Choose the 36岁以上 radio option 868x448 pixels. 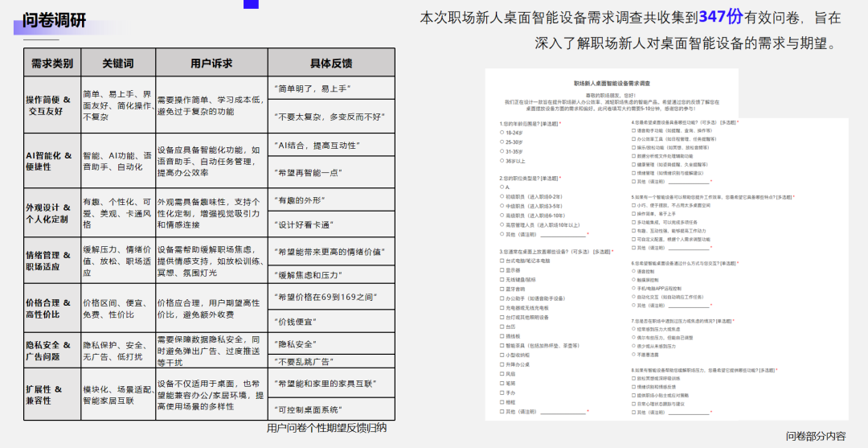click(x=501, y=161)
